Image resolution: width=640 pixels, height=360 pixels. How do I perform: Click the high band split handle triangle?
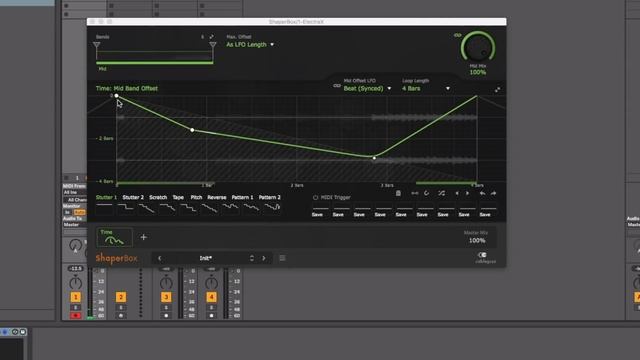[x=213, y=45]
